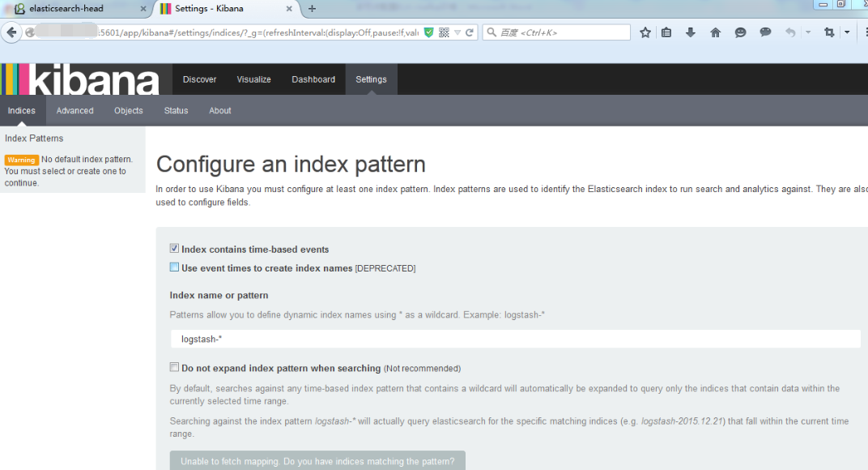868x470 pixels.
Task: Click the crop screenshot tool icon
Action: pos(828,32)
